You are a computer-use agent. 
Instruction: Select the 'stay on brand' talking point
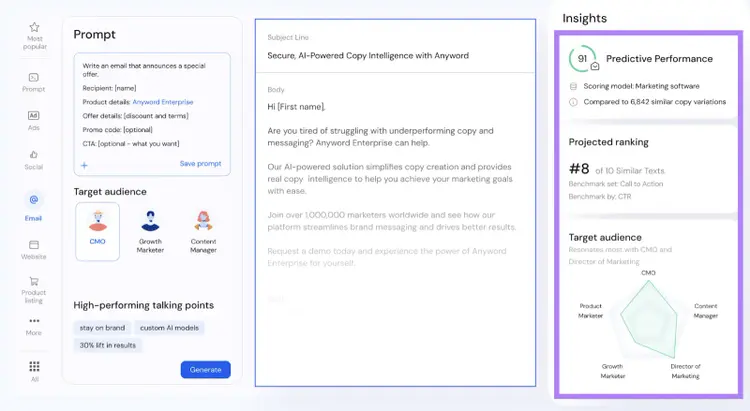(102, 328)
